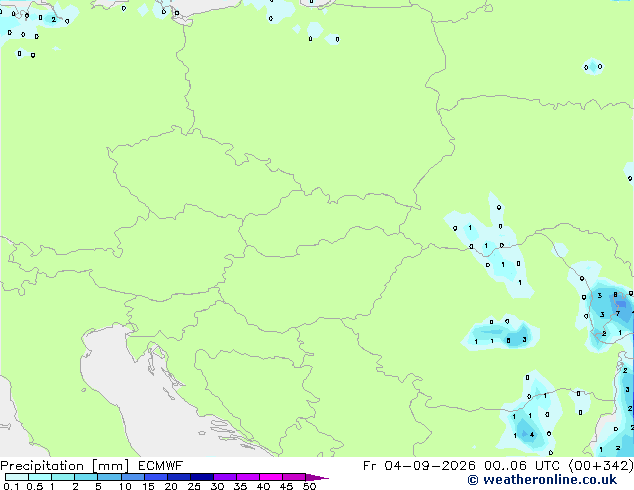The height and width of the screenshot is (490, 634).
Task: Select legend swatch between 0.1 and 0.5
Action: [17, 477]
